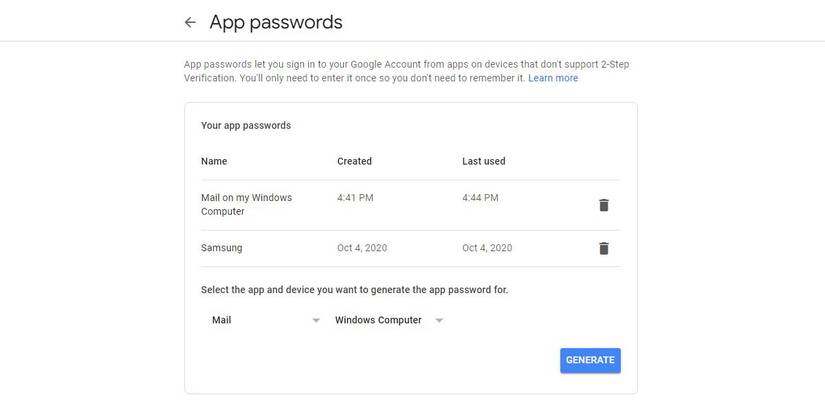825x413 pixels.
Task: Open the Windows Computer device dropdown
Action: tap(388, 320)
